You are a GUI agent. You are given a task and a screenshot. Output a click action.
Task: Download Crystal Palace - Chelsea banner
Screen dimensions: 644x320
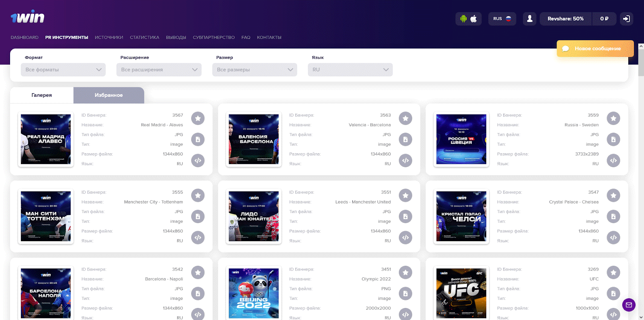point(613,216)
